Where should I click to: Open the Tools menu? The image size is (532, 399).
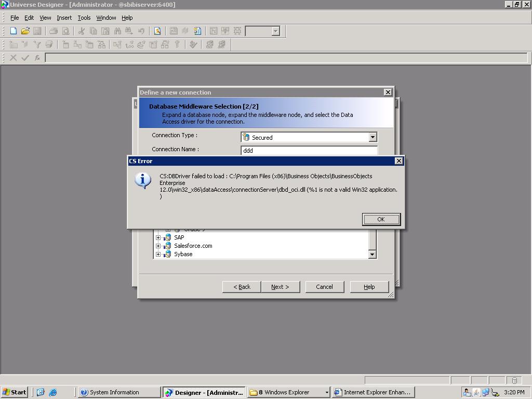tap(84, 18)
